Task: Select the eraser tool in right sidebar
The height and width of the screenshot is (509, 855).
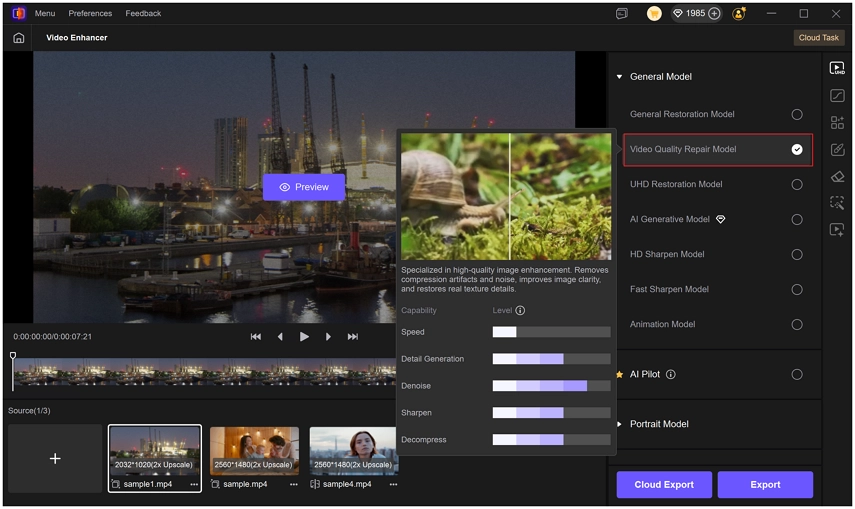Action: point(837,176)
